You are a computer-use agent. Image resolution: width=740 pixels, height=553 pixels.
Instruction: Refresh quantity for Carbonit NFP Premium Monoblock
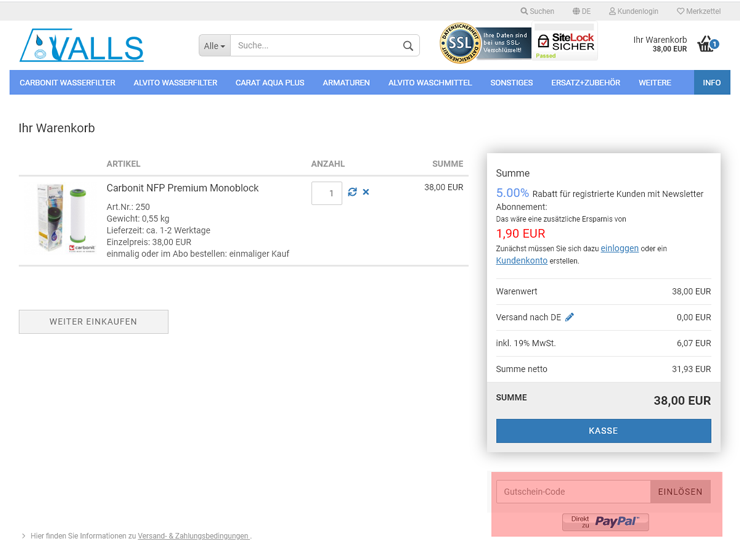[352, 192]
